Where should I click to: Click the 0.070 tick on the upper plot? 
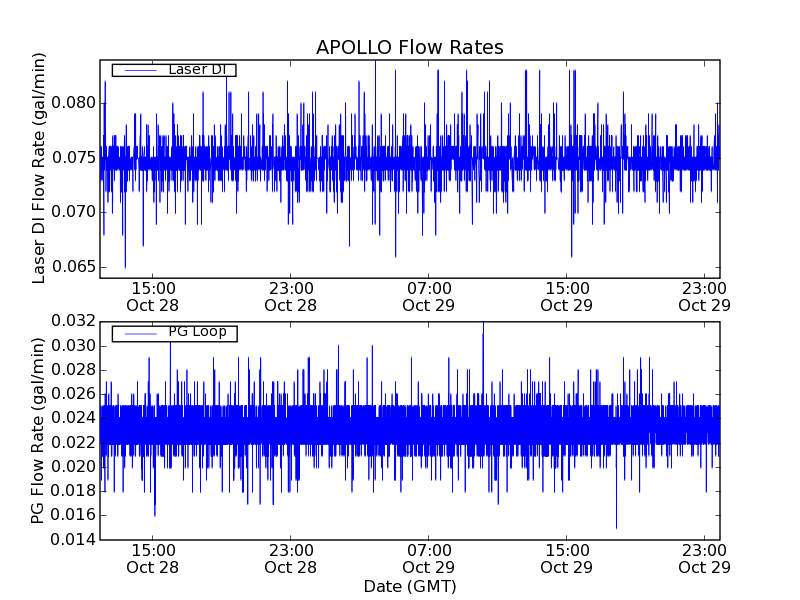72,212
